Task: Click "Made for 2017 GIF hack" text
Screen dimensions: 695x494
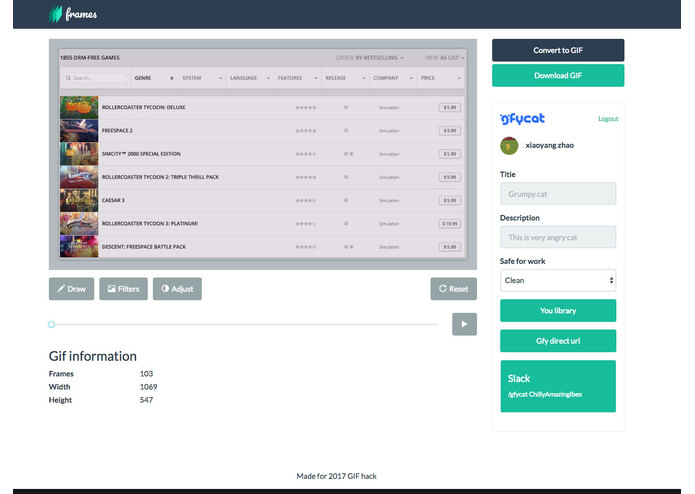Action: coord(336,476)
